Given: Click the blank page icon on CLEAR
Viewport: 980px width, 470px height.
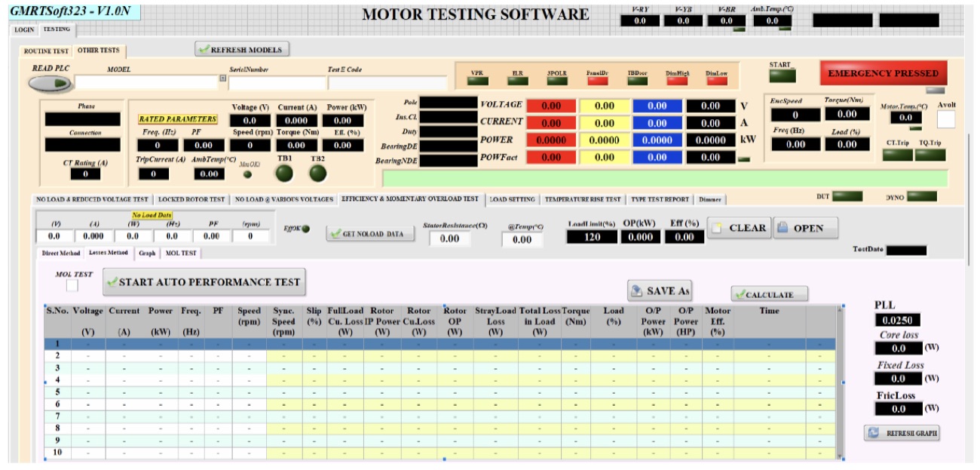Looking at the screenshot, I should click(718, 227).
